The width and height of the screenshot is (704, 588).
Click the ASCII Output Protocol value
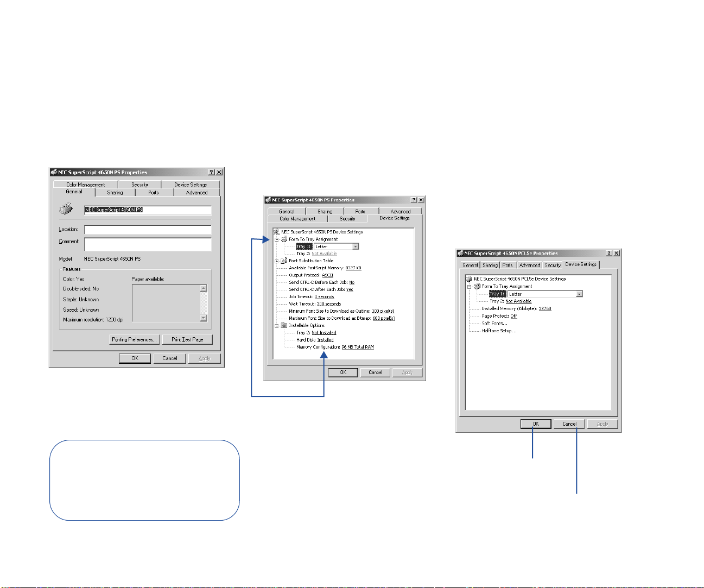[x=327, y=275]
